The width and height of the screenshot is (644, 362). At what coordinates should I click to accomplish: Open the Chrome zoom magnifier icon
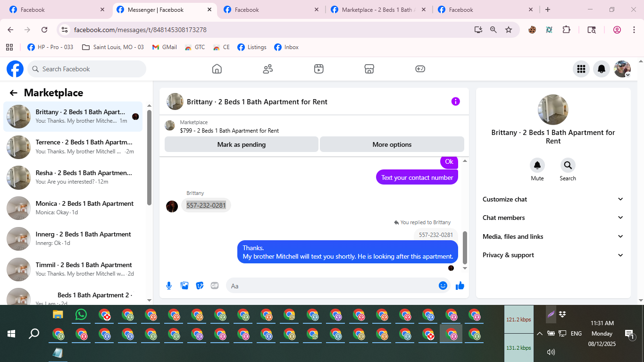493,30
